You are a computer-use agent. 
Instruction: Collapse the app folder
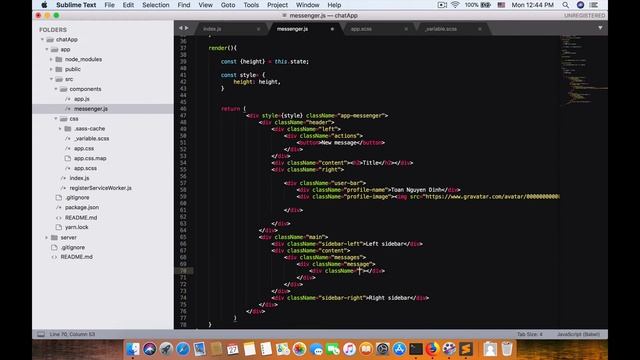click(x=47, y=49)
